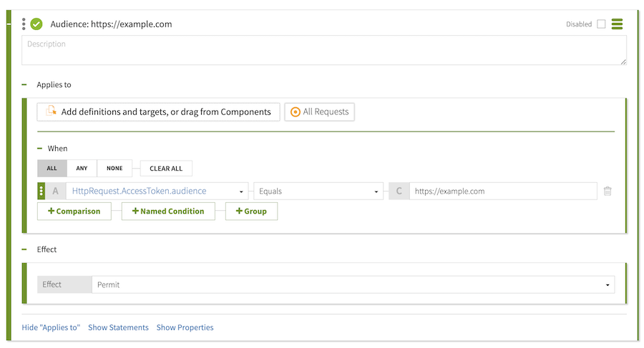Click the Show Statements link
Image resolution: width=644 pixels, height=348 pixels.
coord(118,327)
